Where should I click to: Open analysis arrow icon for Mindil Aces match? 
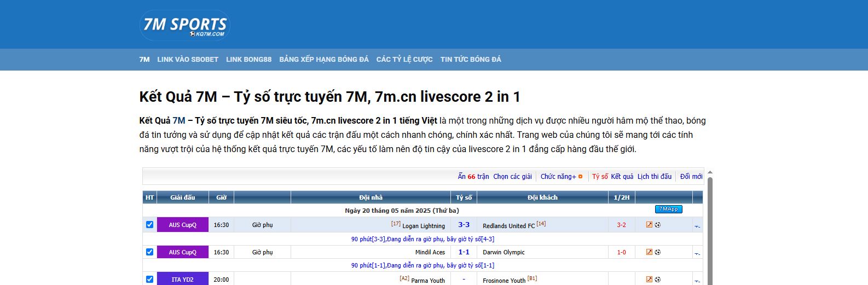(649, 252)
